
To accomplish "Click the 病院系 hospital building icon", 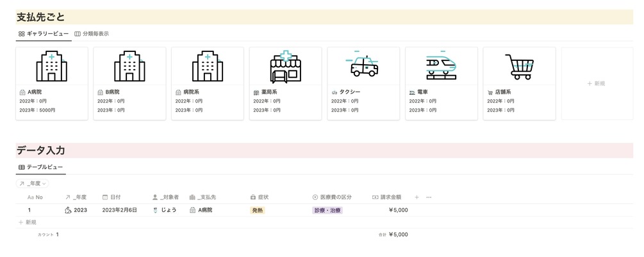I will tap(208, 66).
